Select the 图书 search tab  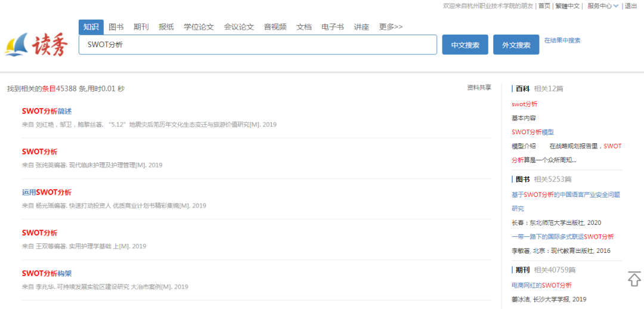click(x=116, y=27)
